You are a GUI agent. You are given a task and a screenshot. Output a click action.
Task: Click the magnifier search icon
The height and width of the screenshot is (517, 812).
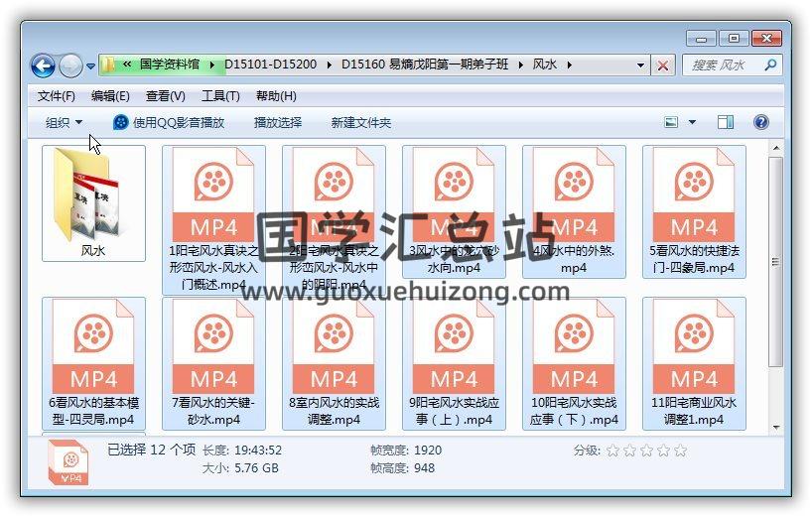coord(770,65)
